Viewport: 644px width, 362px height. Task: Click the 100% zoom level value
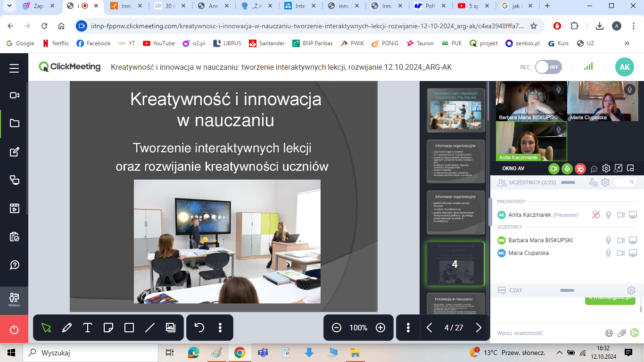coord(358,328)
